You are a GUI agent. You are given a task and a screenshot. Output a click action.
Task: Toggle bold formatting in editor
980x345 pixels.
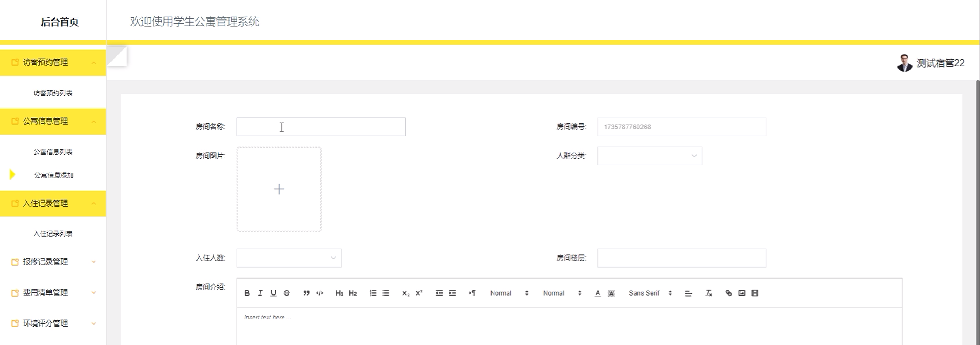tap(247, 293)
